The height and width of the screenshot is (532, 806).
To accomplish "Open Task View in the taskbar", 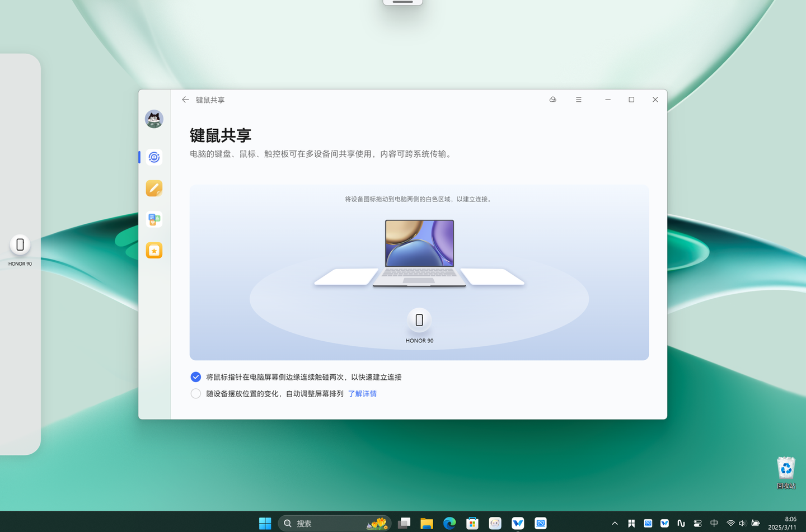I will pyautogui.click(x=404, y=523).
